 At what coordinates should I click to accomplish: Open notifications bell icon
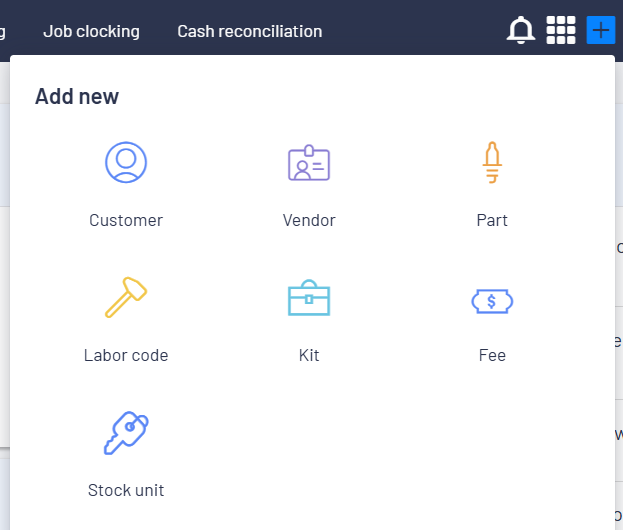tap(520, 30)
